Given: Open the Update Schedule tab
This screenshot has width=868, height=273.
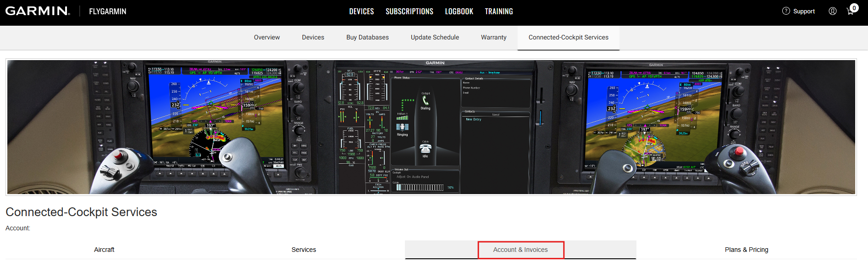Looking at the screenshot, I should click(x=435, y=38).
